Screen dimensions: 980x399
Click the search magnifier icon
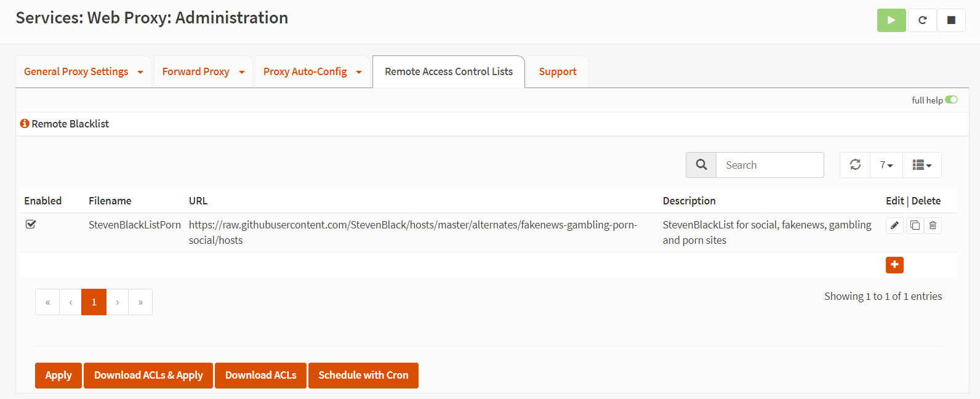pos(701,165)
